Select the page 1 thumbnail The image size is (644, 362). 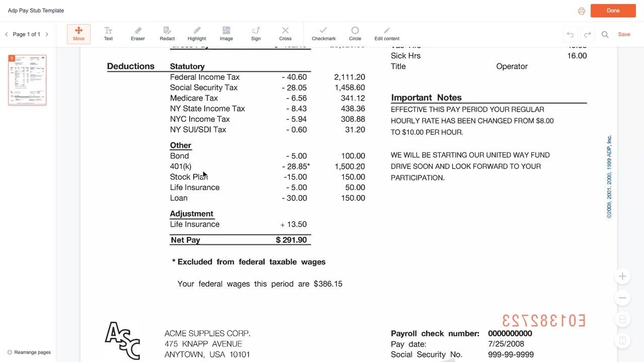click(x=27, y=80)
